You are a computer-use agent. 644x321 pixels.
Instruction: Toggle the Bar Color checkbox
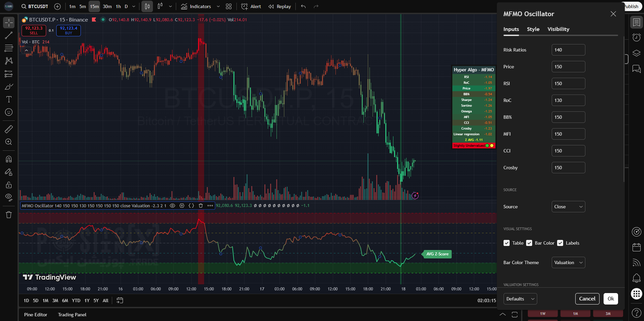[x=529, y=243]
